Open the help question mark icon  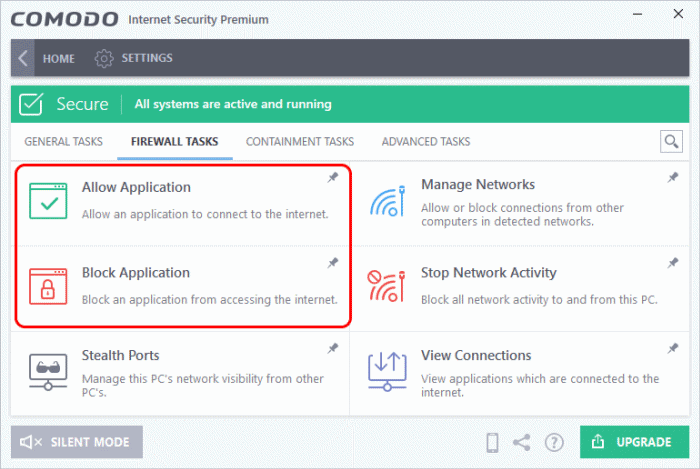554,442
